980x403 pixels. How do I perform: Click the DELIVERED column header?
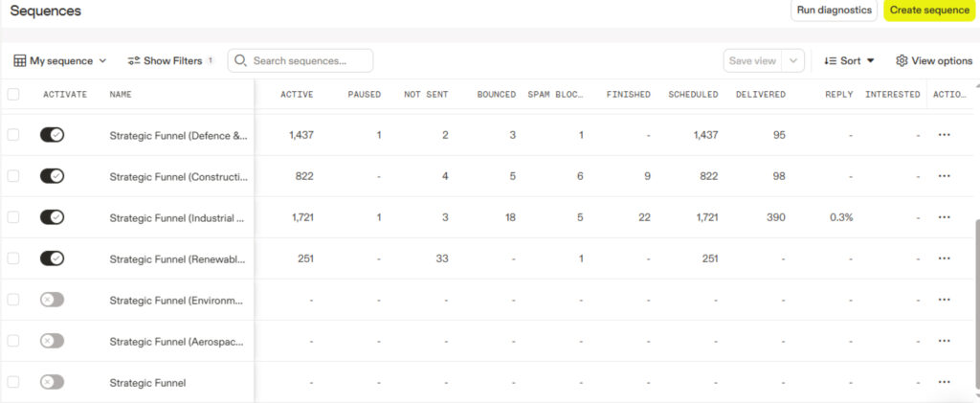761,95
